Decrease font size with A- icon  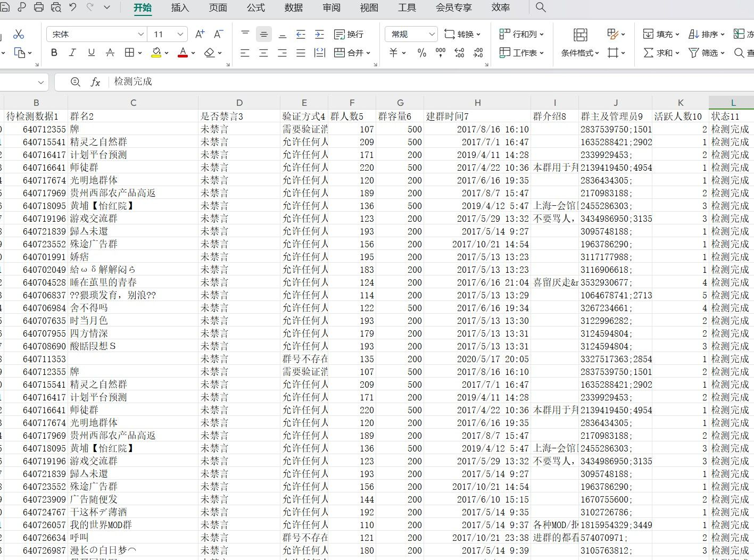tap(218, 34)
